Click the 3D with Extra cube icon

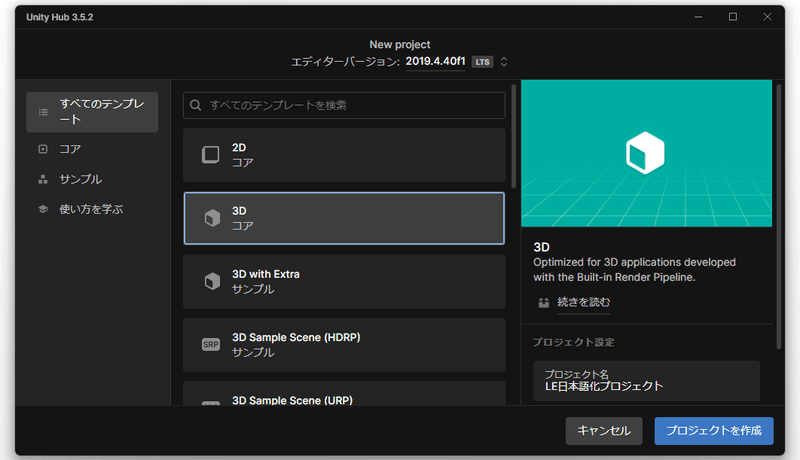point(212,281)
